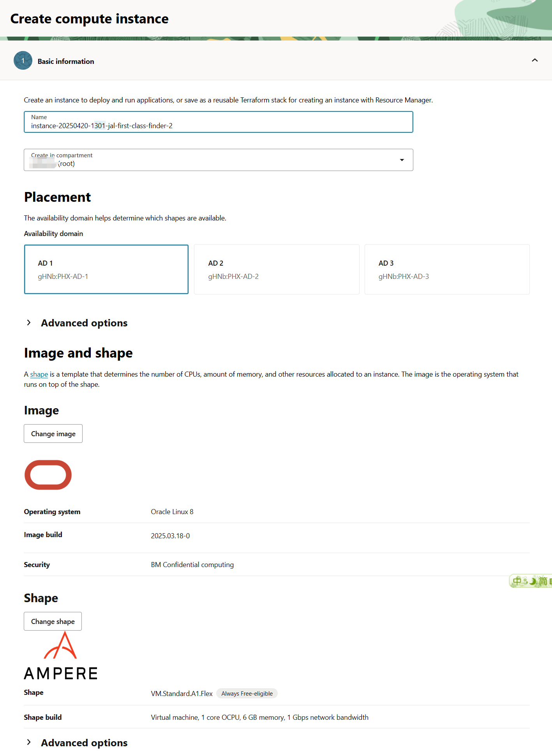552x756 pixels.
Task: Click the simplified Chinese IME icon
Action: tap(543, 582)
